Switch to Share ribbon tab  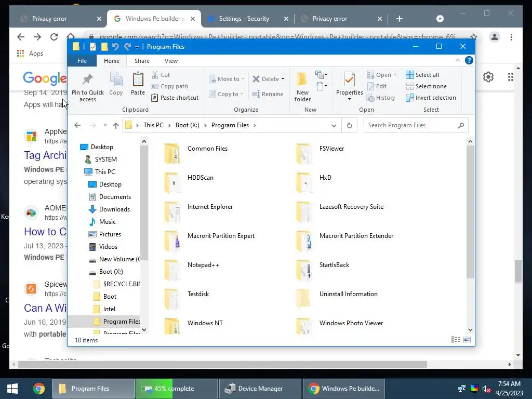click(x=142, y=61)
